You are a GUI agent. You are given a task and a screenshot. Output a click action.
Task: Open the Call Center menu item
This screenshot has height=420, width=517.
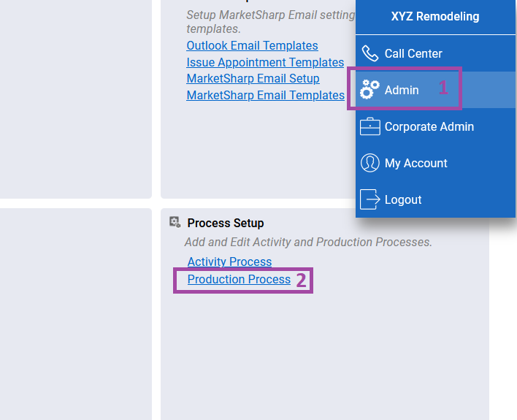click(x=435, y=53)
